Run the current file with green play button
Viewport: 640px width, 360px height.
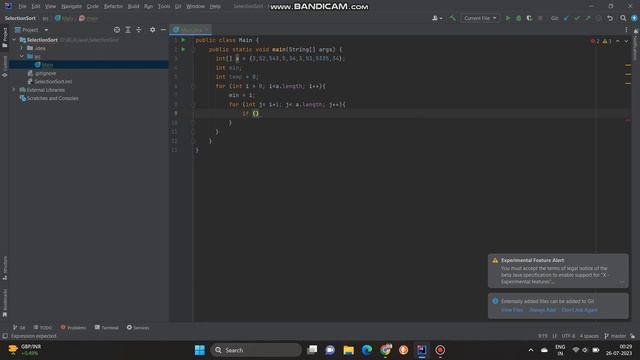(508, 18)
